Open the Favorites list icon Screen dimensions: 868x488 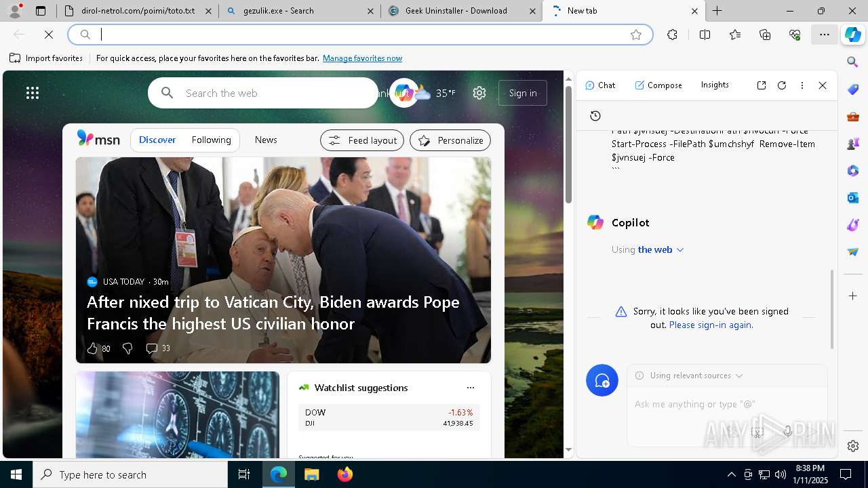coord(735,35)
